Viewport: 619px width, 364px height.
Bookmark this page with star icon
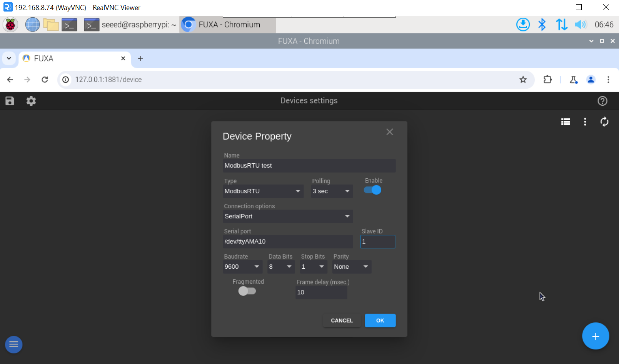(523, 80)
